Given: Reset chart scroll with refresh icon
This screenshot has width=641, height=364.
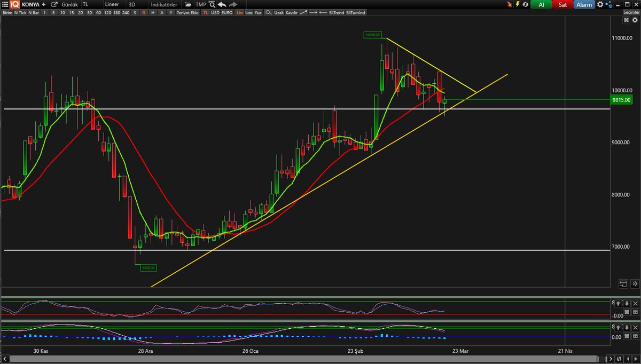Looking at the screenshot, I should point(619,359).
